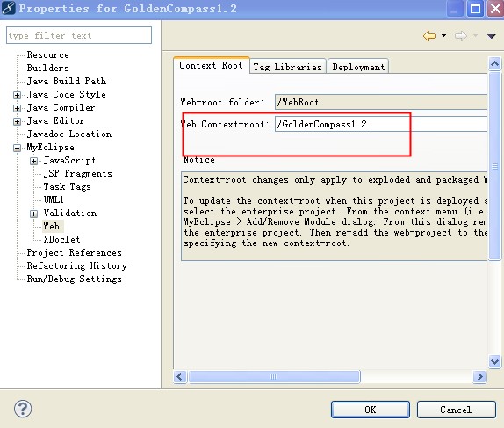Switch to the Deployment tab
Viewport: 504px width, 428px height.
click(x=358, y=67)
